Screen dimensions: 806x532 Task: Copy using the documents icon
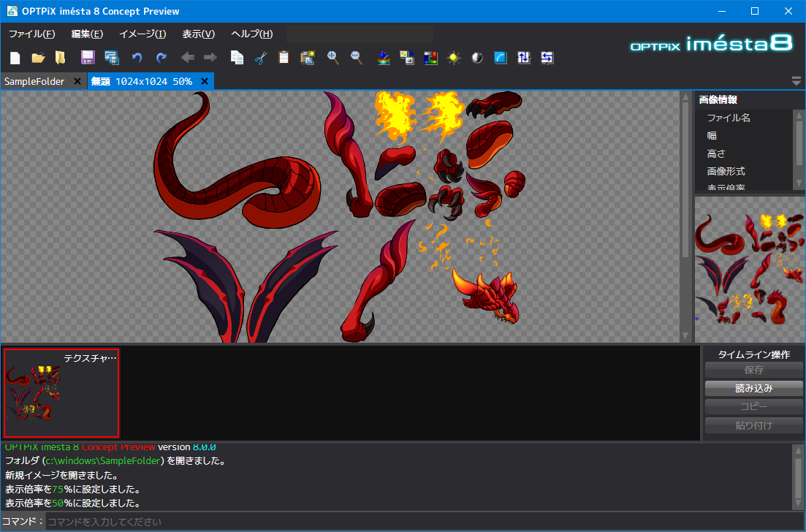237,58
